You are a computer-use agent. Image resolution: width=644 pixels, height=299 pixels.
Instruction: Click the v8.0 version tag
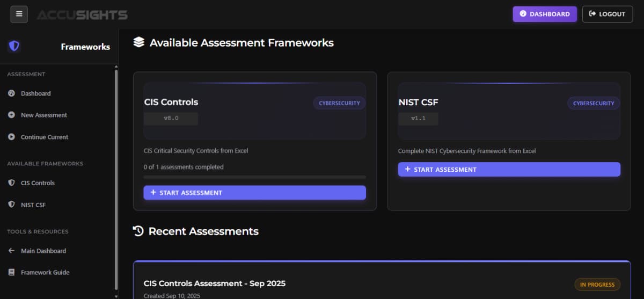pos(171,118)
